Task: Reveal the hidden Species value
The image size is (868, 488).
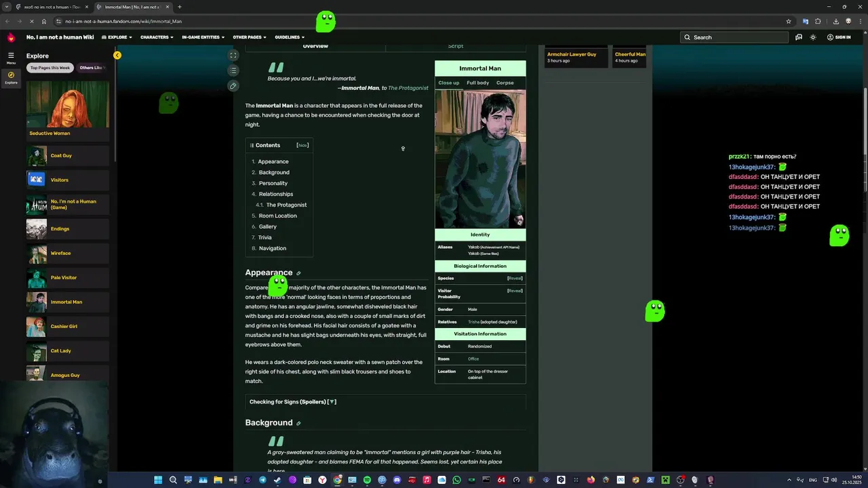Action: pos(515,279)
